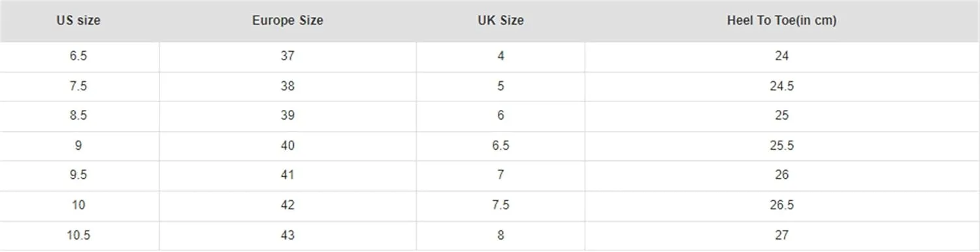Click Europe size 40 cell
Viewport: 980px width, 252px height.
287,146
